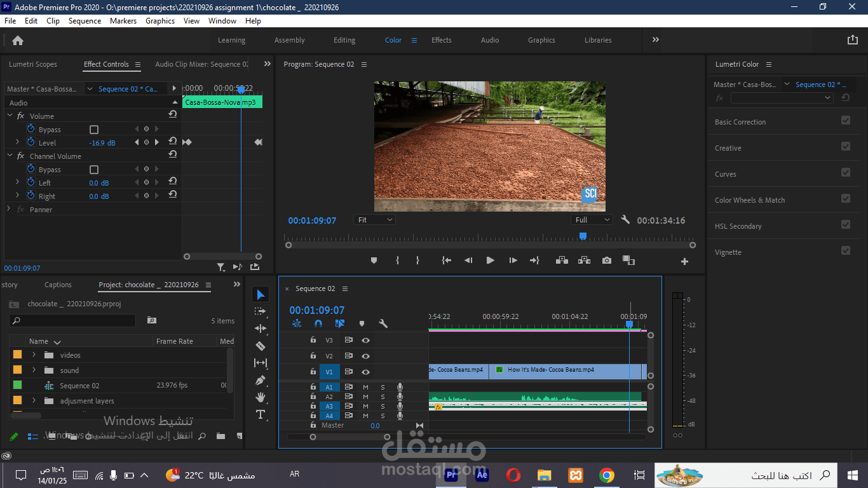The width and height of the screenshot is (868, 488).
Task: Select the Type tool
Action: [x=261, y=414]
